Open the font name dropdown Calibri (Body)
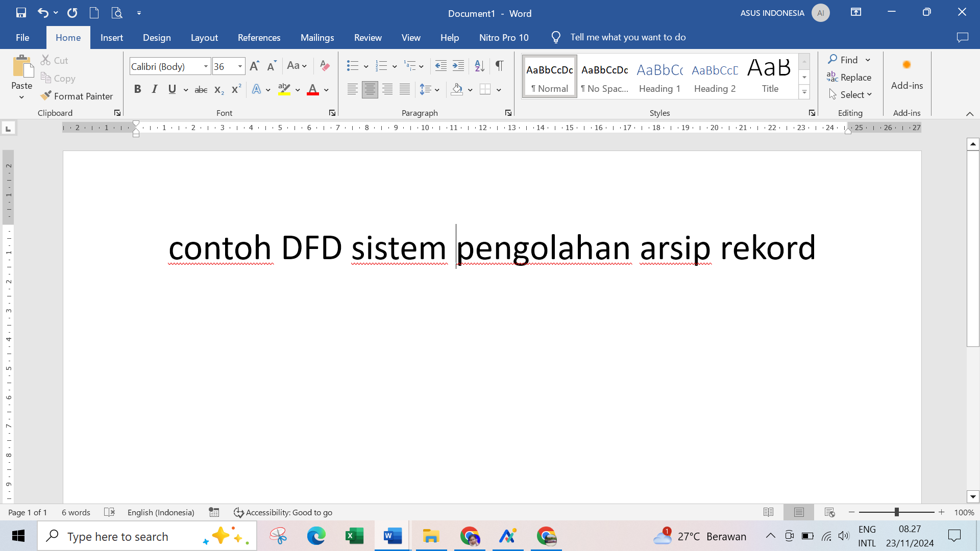 [206, 66]
